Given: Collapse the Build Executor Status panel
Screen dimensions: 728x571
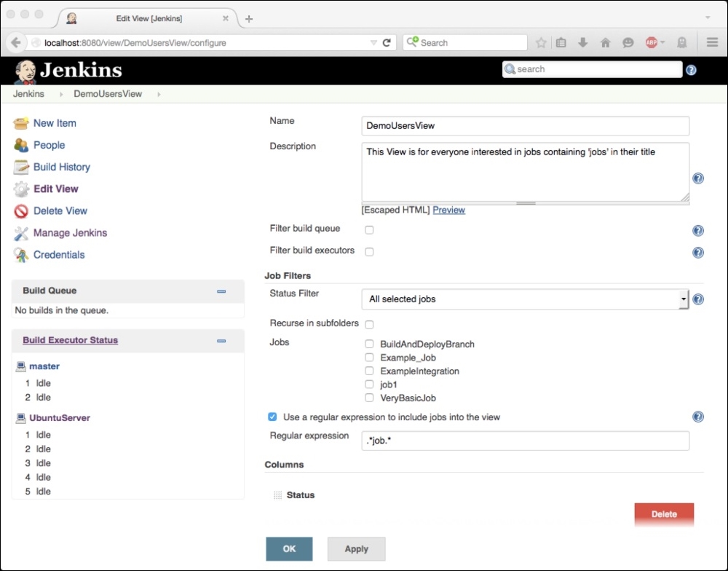Looking at the screenshot, I should pyautogui.click(x=221, y=339).
